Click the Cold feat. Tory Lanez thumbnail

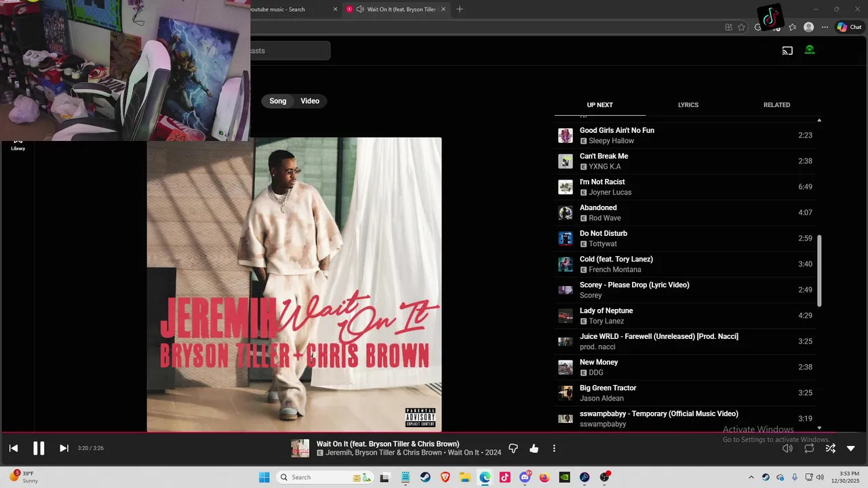pyautogui.click(x=566, y=264)
